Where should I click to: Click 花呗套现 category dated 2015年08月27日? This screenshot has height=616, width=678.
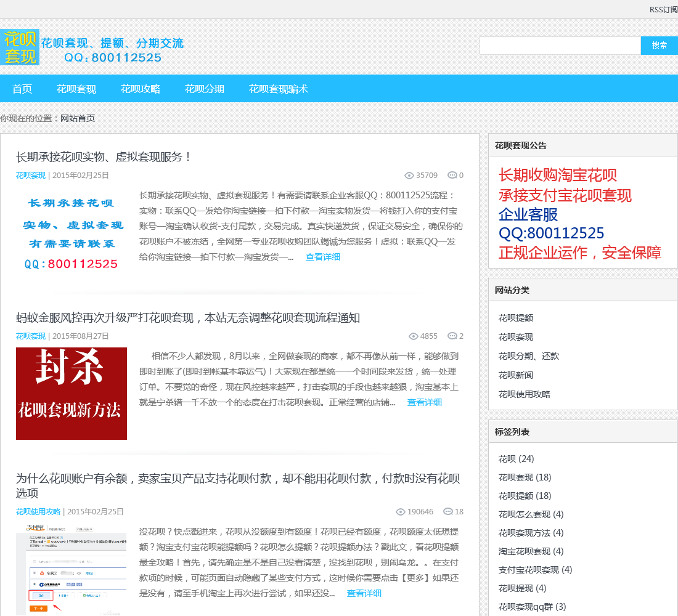tap(30, 336)
